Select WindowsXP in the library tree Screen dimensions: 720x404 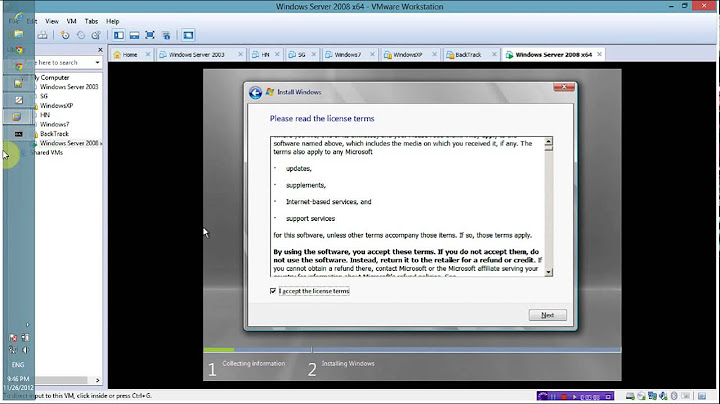pyautogui.click(x=56, y=106)
